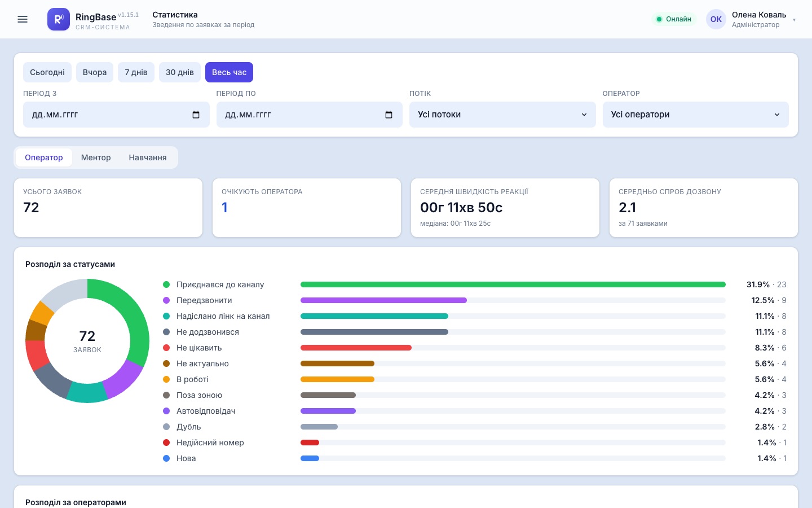Click the Онлайн status badge
Viewport: 812px width, 508px height.
[674, 19]
